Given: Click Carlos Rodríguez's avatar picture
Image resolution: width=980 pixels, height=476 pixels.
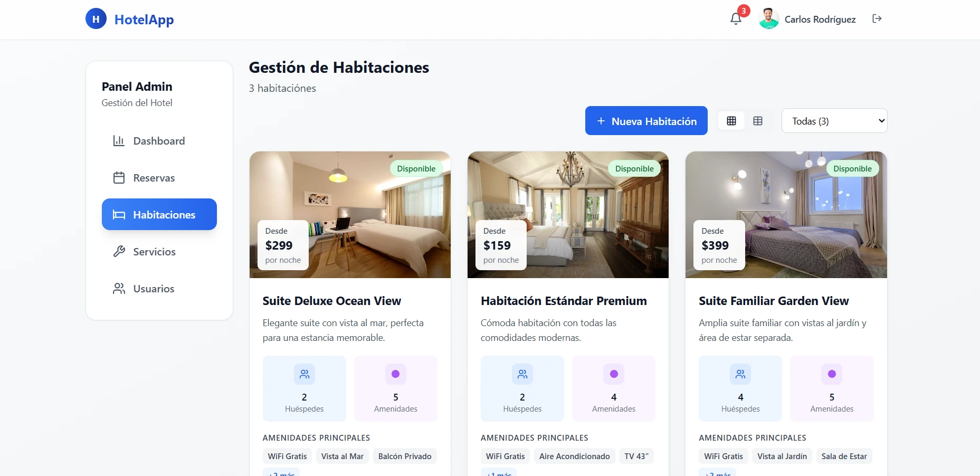Looking at the screenshot, I should 769,19.
